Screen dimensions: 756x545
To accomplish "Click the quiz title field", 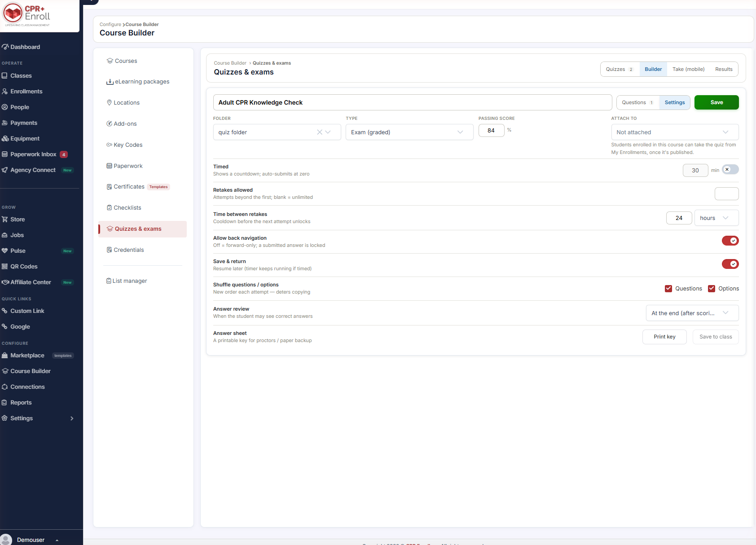I will point(413,102).
